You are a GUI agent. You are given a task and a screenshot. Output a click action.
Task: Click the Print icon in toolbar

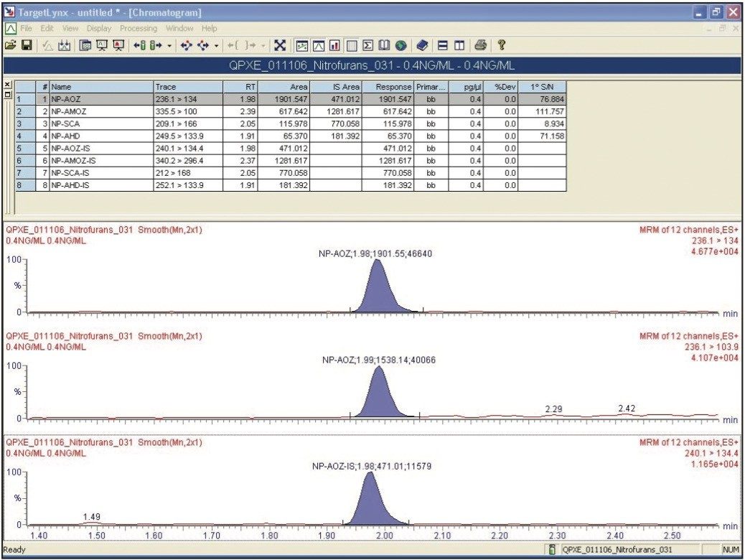(479, 45)
